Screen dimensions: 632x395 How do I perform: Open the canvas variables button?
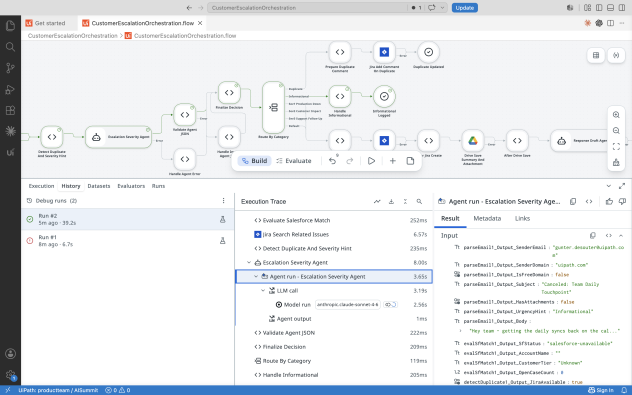coord(616,55)
